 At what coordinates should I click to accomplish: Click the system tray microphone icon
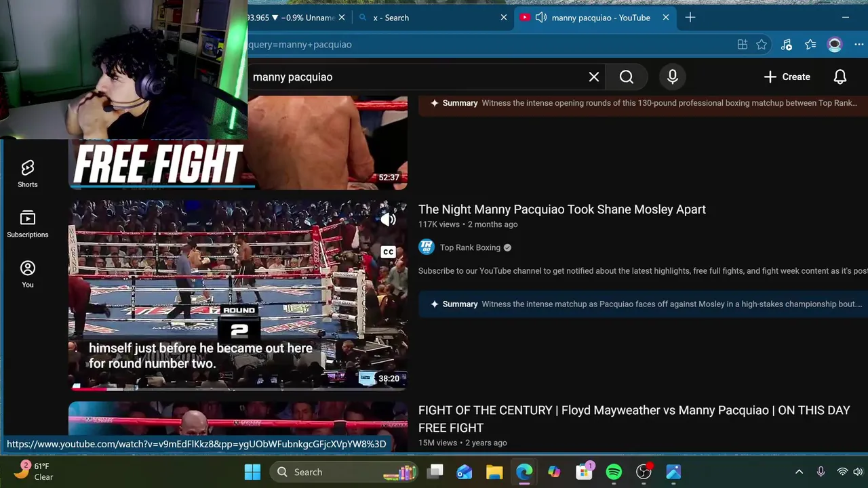pyautogui.click(x=821, y=472)
